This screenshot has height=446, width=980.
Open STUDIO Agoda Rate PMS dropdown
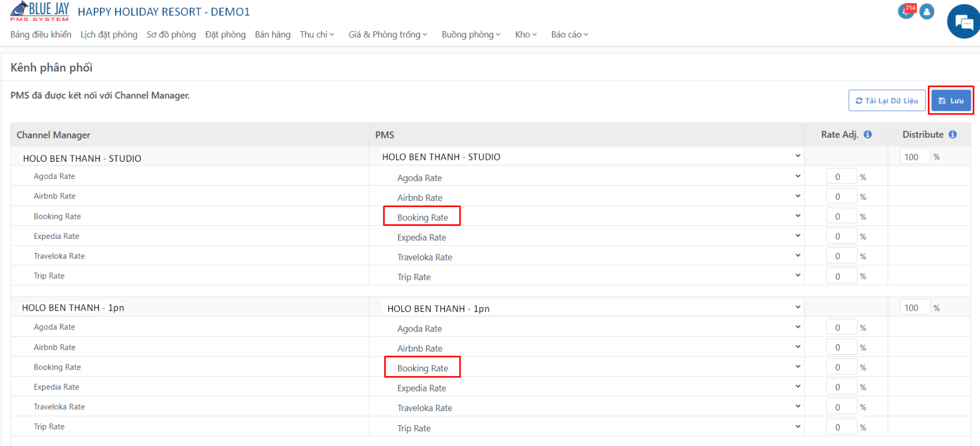click(x=591, y=177)
